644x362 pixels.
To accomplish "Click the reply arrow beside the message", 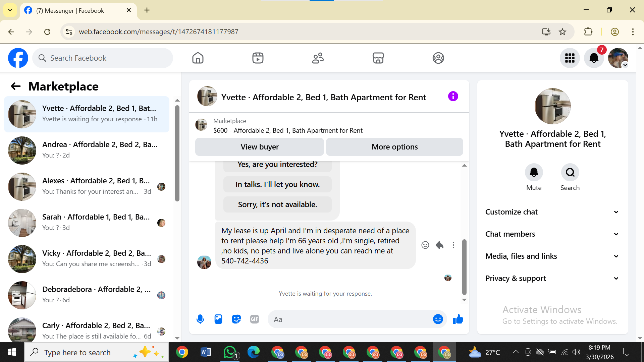I will [x=439, y=245].
